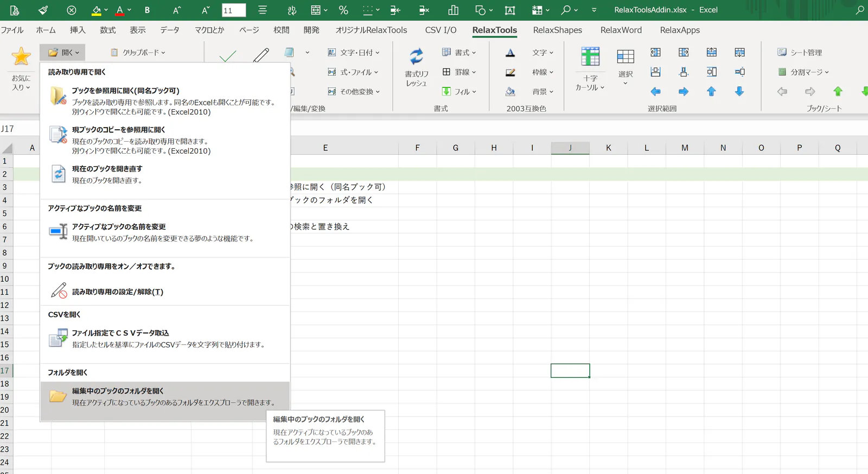868x474 pixels.
Task: Switch to the RelaxShapes ribbon tab
Action: coord(558,30)
